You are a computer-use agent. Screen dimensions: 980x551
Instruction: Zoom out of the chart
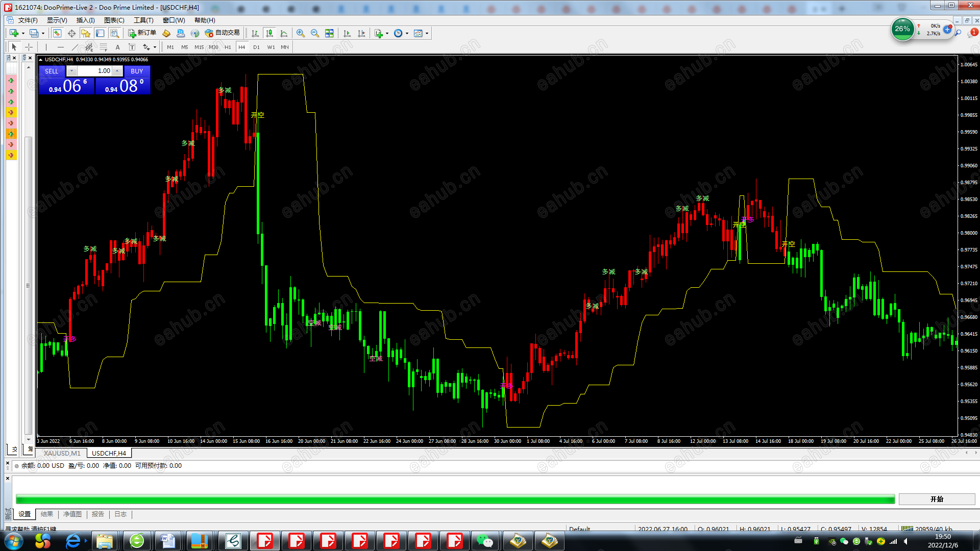click(315, 33)
